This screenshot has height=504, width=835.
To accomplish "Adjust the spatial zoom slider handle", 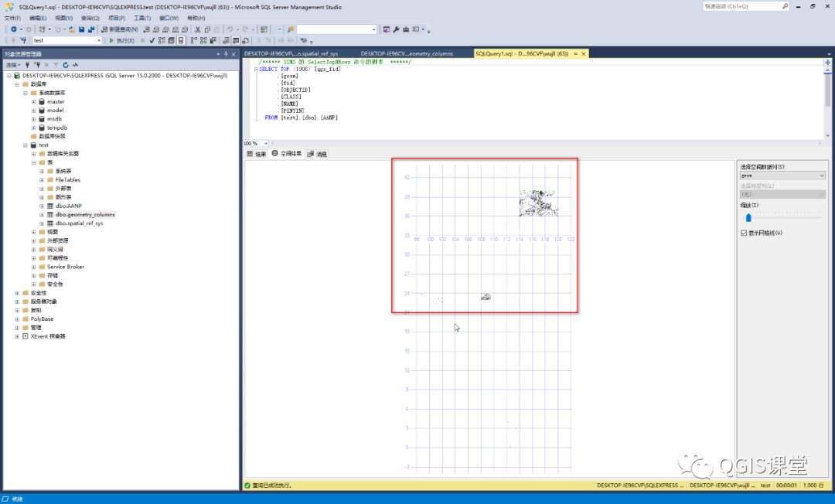I will (x=748, y=217).
